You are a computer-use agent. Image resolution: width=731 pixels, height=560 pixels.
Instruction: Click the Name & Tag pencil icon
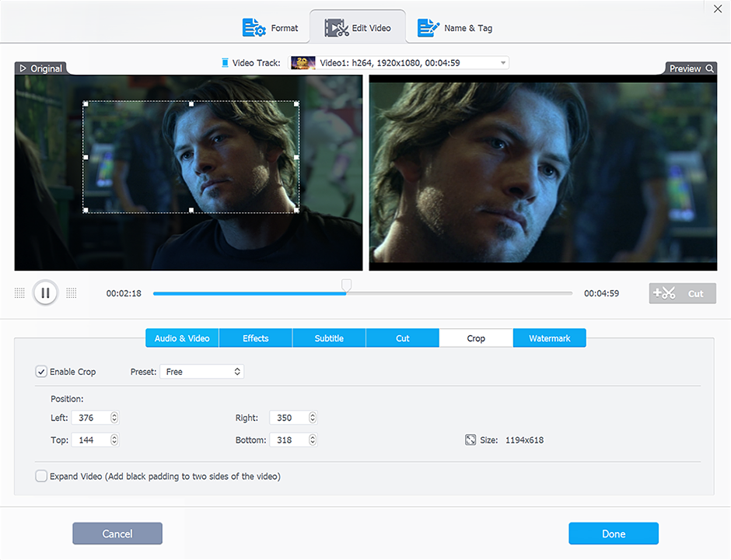(428, 28)
